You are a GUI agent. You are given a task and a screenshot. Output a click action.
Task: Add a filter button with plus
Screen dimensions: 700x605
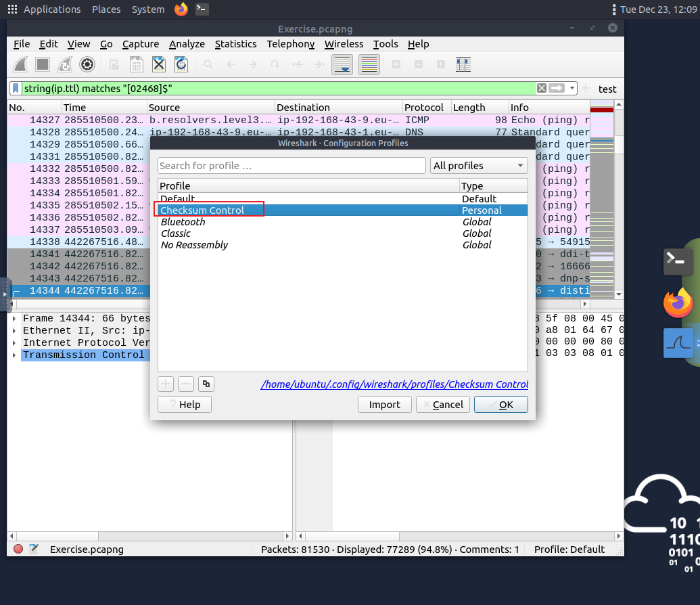click(586, 89)
